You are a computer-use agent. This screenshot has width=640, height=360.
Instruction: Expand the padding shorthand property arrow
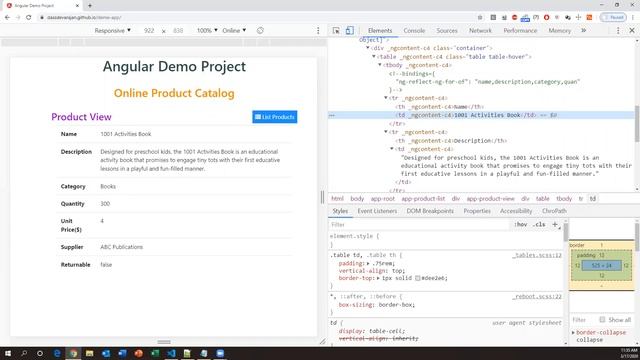(368, 263)
